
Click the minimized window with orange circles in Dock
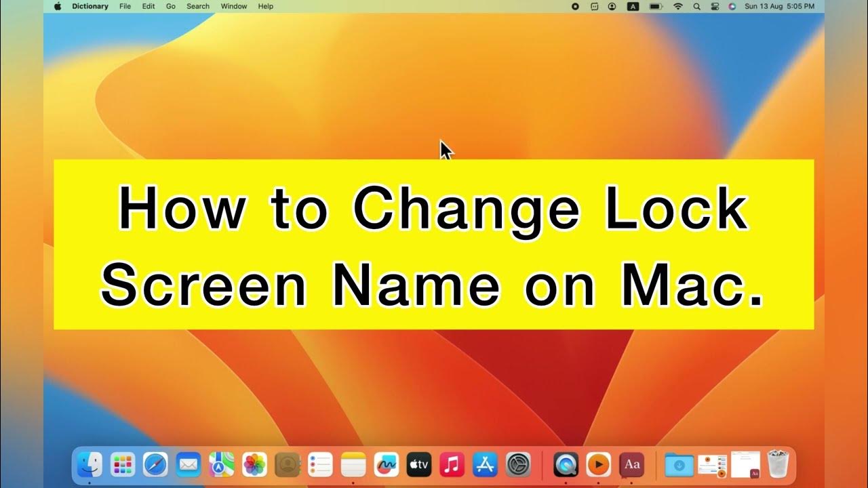point(712,464)
